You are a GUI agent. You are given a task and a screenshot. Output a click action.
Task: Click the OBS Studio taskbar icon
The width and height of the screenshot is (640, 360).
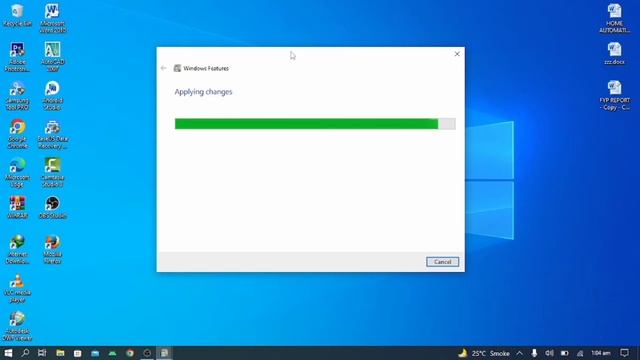pos(147,353)
